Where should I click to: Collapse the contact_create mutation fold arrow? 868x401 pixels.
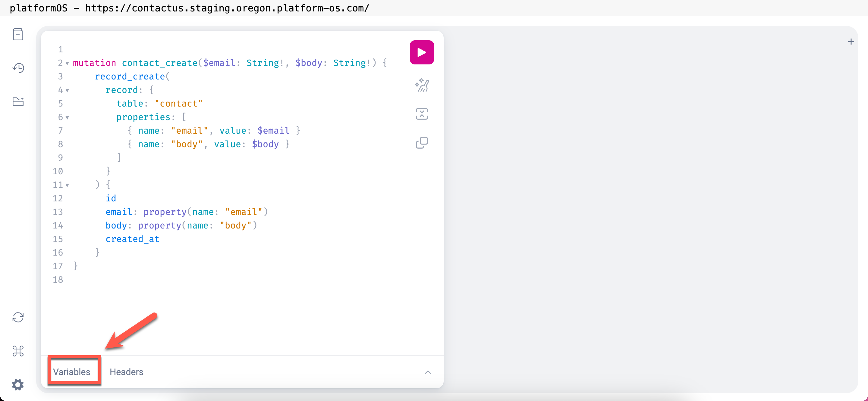[x=67, y=63]
